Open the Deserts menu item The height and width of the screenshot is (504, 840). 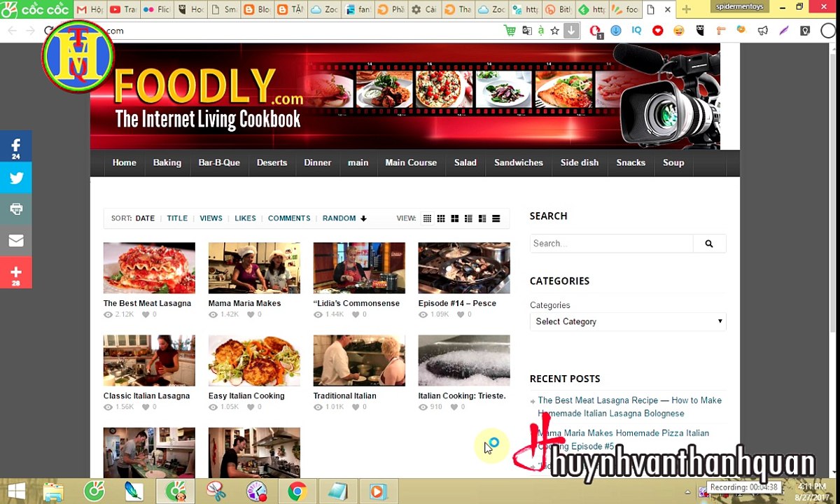coord(272,162)
